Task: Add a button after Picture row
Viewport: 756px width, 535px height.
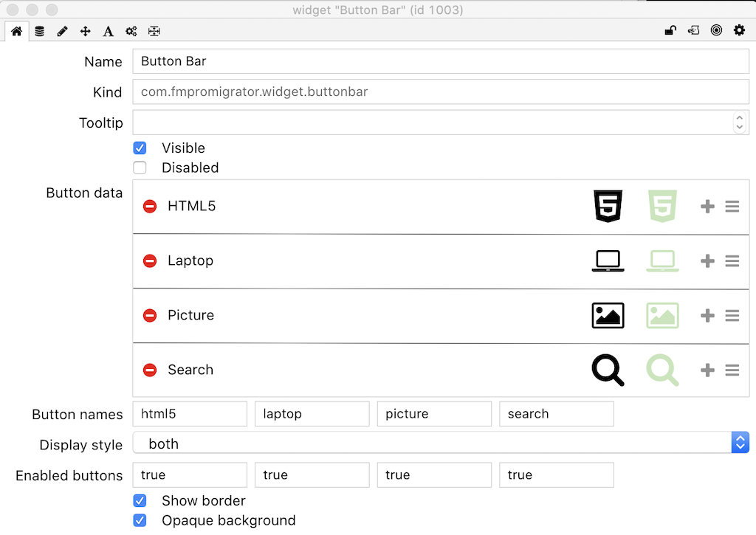Action: tap(707, 316)
